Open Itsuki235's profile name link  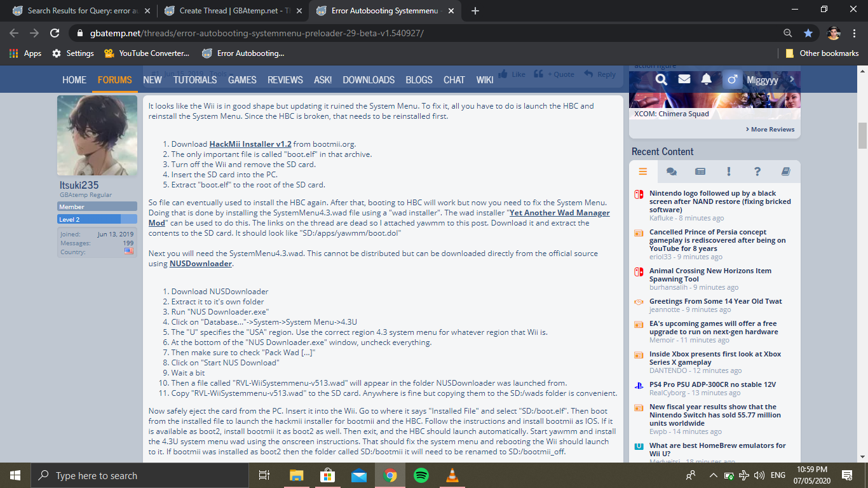[x=79, y=185]
